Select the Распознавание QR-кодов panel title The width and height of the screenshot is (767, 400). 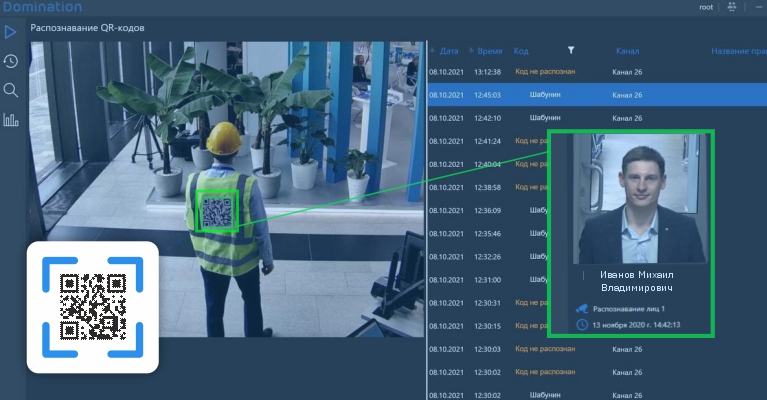coord(87,28)
